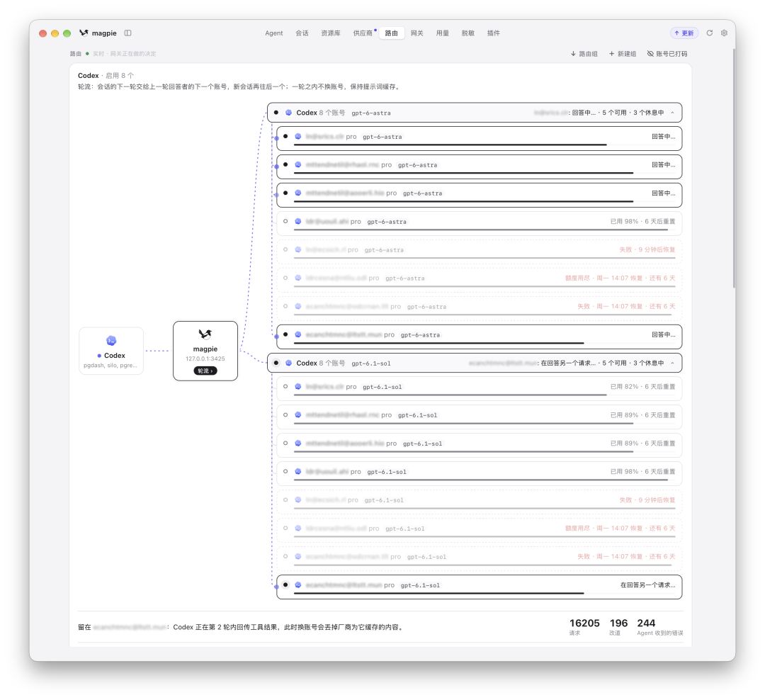Click the 更新 update button
The image size is (765, 700).
click(x=684, y=33)
